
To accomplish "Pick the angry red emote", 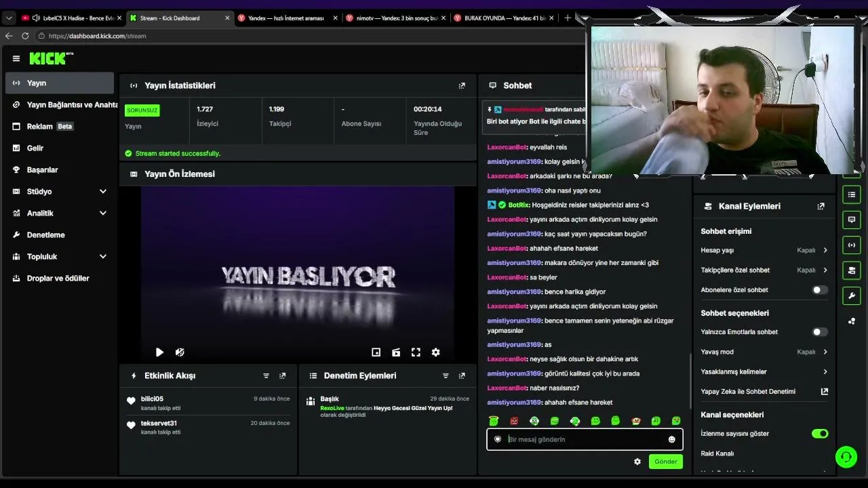I will point(514,421).
